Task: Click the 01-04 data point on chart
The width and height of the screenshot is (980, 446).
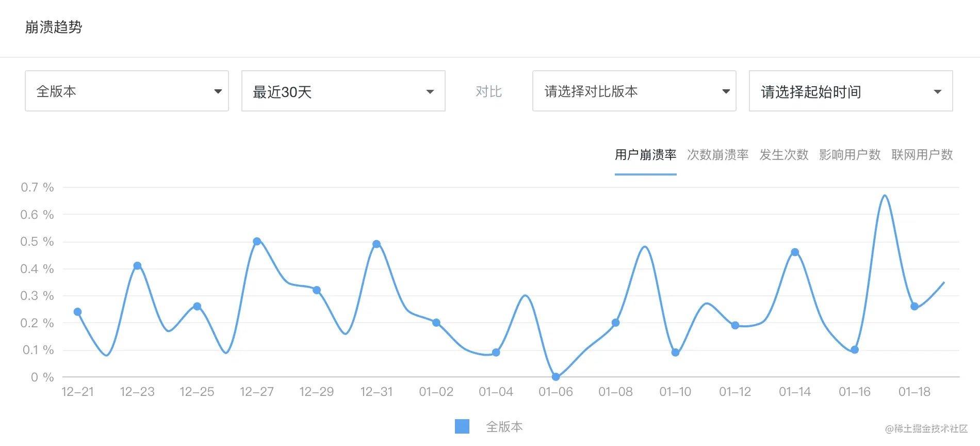Action: pyautogui.click(x=496, y=353)
